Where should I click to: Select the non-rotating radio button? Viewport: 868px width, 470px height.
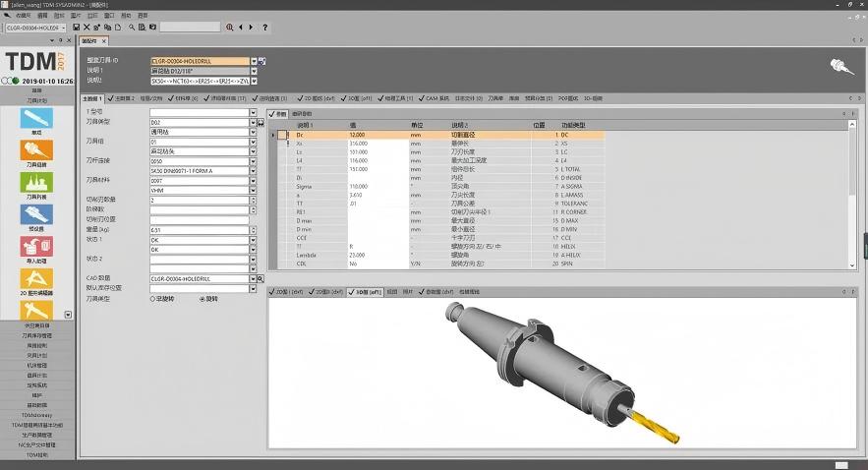click(x=152, y=299)
